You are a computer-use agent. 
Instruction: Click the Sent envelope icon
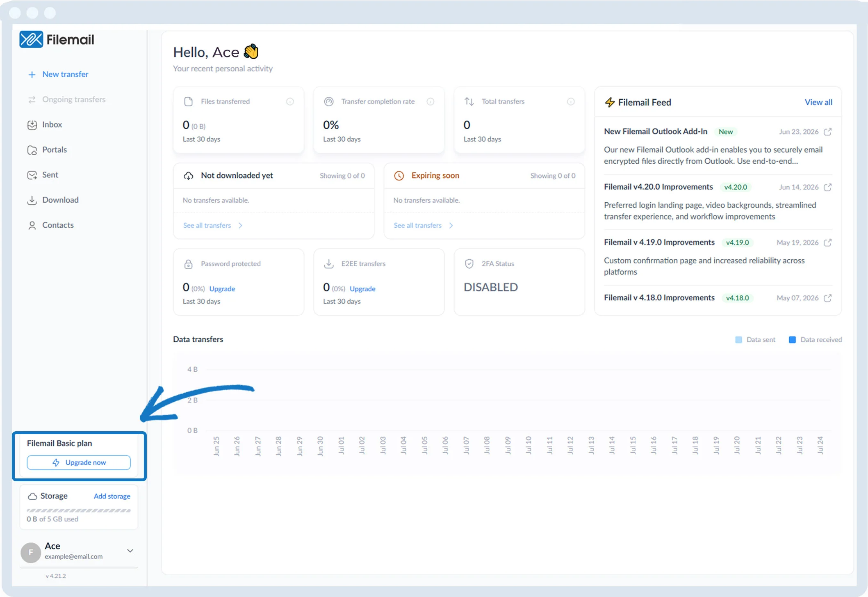(32, 175)
